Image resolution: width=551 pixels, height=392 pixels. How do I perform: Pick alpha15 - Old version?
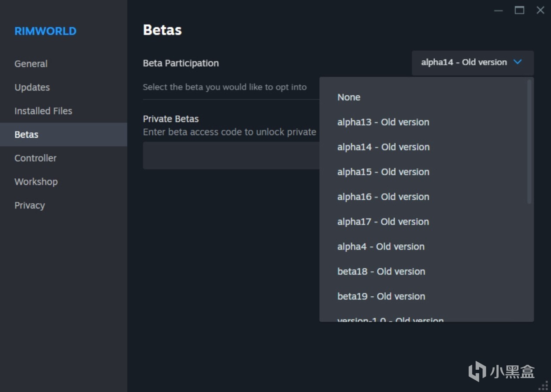tap(423, 172)
